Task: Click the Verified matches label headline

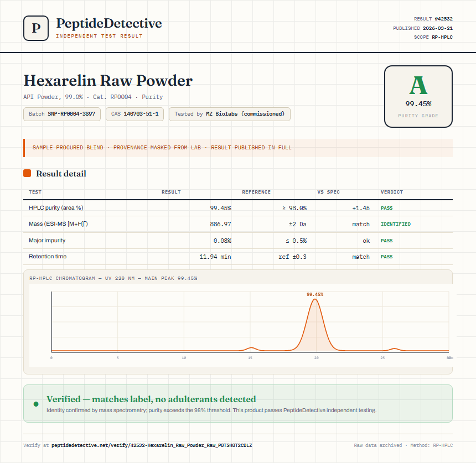Action: 151,399
